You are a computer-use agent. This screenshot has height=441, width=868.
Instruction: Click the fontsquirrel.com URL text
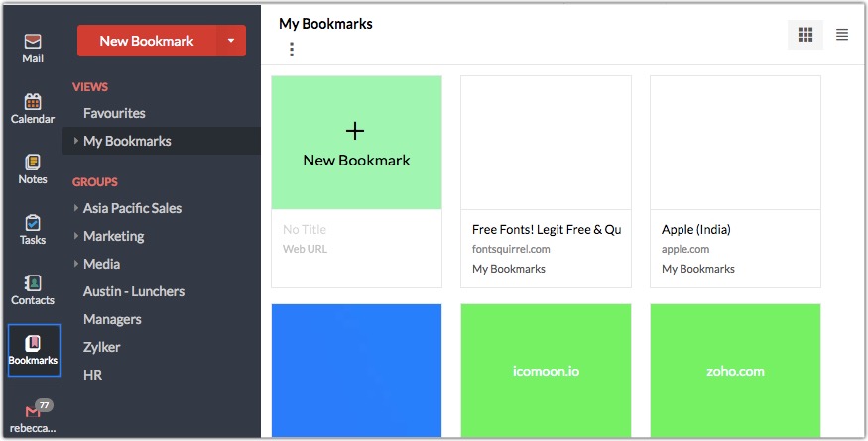(x=511, y=249)
